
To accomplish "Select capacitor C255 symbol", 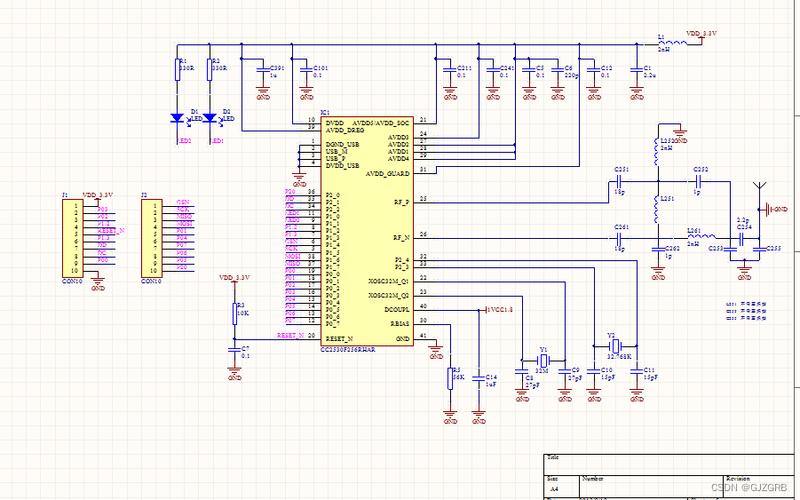I will pos(759,249).
